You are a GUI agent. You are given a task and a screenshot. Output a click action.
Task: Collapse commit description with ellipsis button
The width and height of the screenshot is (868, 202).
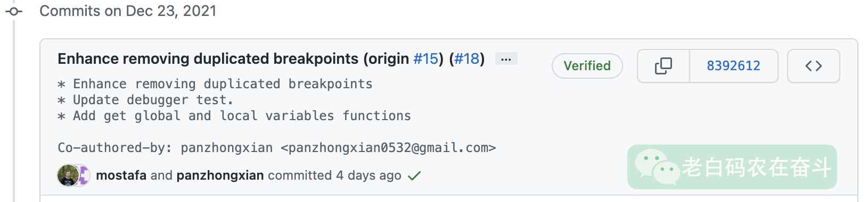506,59
